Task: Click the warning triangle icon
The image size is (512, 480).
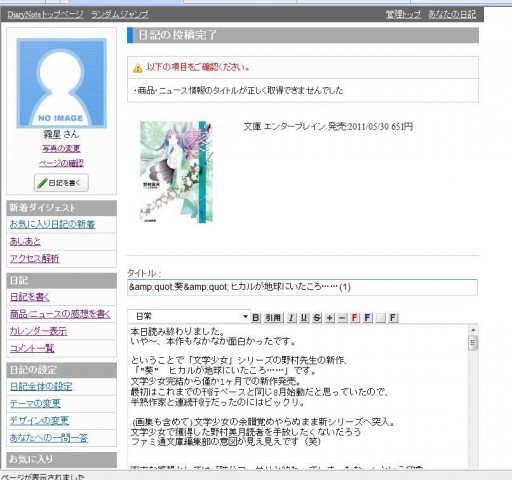Action: click(x=137, y=68)
